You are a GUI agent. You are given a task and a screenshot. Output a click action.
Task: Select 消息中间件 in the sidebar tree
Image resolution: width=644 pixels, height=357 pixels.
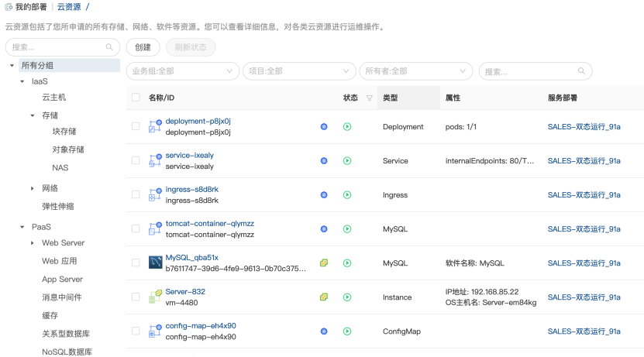[61, 297]
